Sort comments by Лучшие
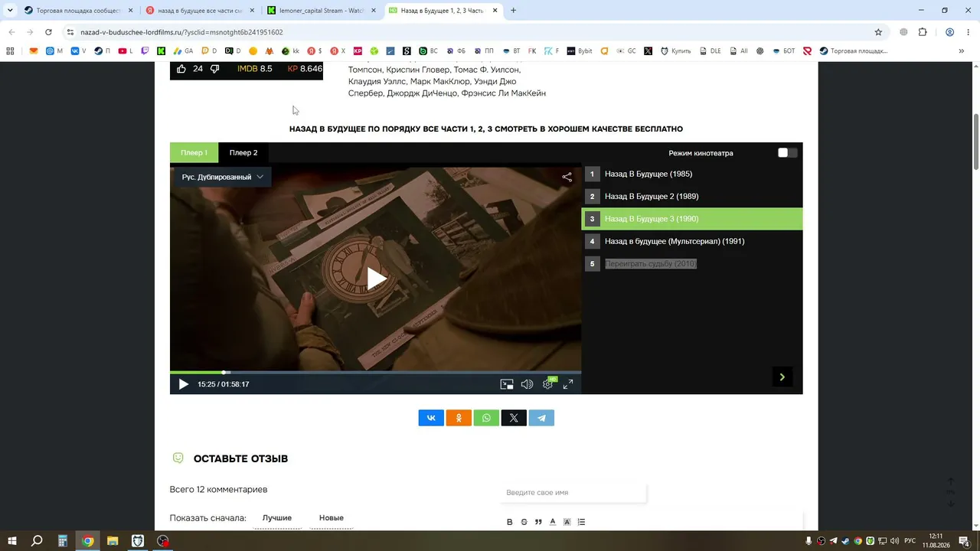This screenshot has width=980, height=551. (277, 518)
